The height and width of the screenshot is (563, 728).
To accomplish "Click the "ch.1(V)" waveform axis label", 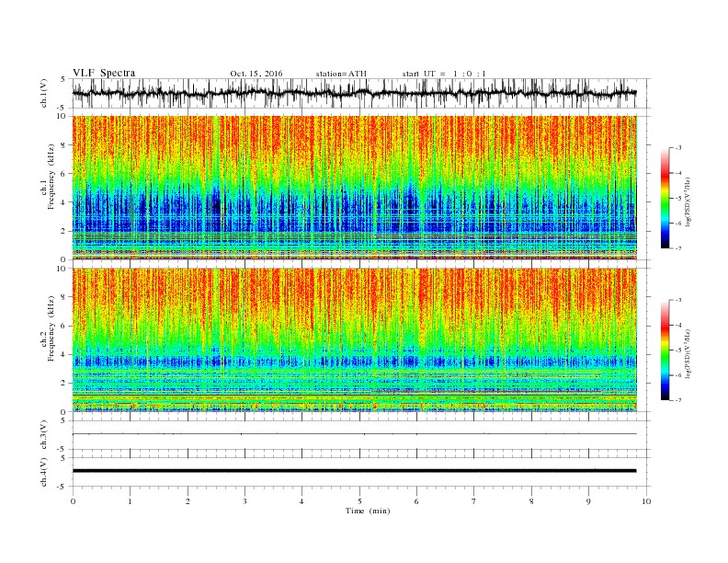I will coord(44,93).
